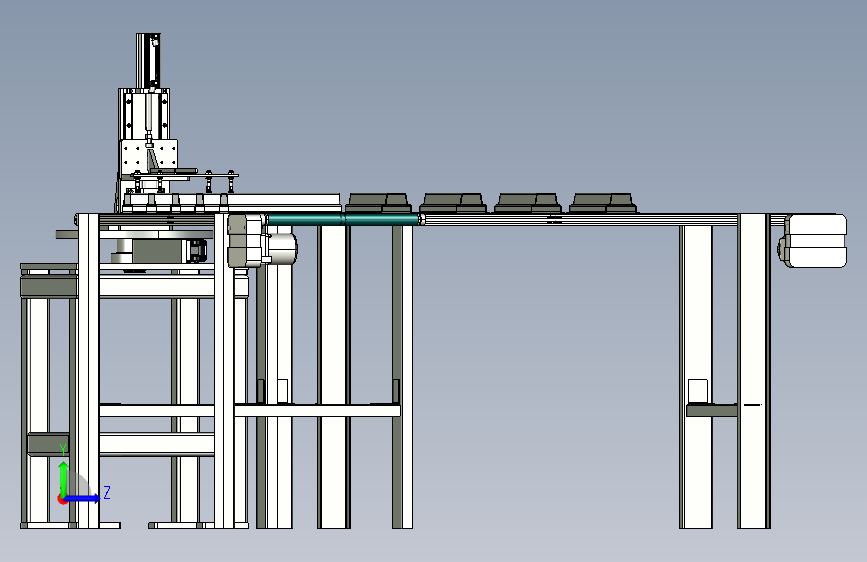The width and height of the screenshot is (867, 562).
Task: Select the rightmost tray on the conveyor
Action: 603,203
